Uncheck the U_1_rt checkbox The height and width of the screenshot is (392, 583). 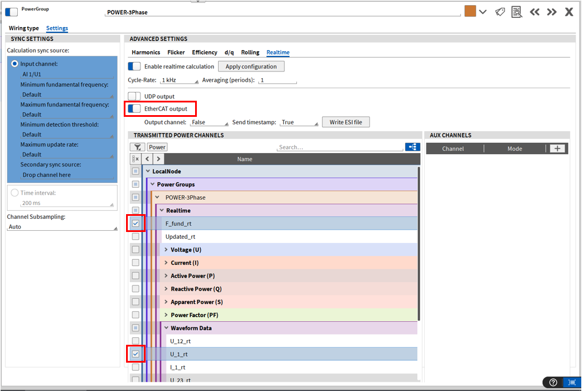pyautogui.click(x=135, y=353)
